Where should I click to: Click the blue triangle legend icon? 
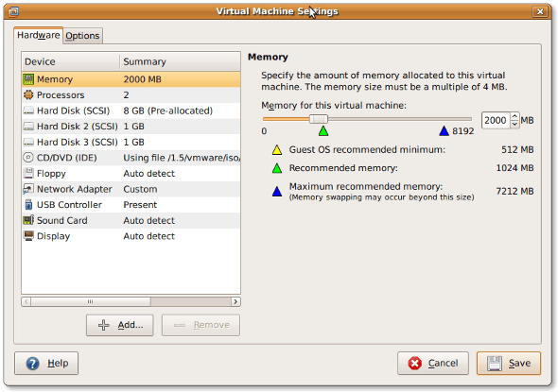pos(277,192)
